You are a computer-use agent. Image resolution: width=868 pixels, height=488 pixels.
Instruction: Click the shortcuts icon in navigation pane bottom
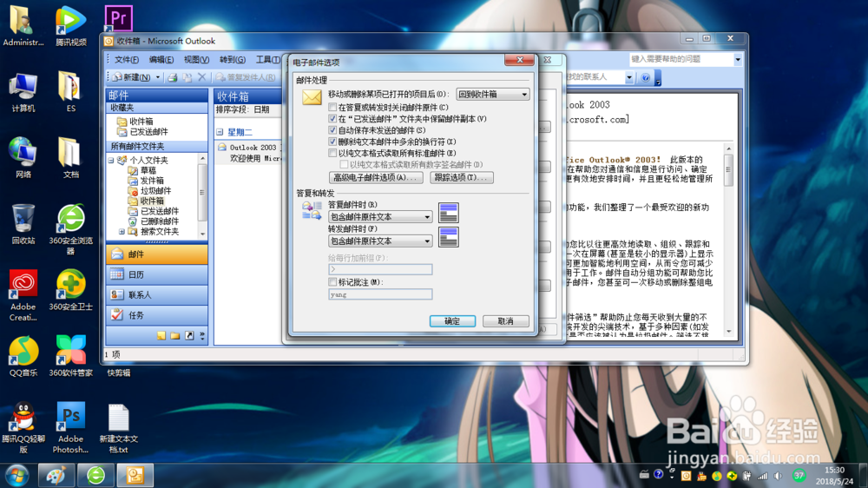189,336
